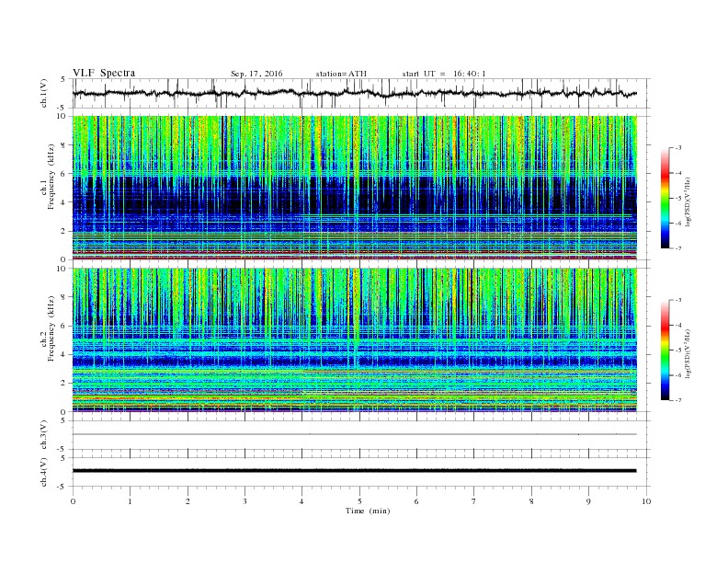Click the "8" kHz tick on ch.2 frequency axis
The image size is (728, 563).
coord(63,297)
